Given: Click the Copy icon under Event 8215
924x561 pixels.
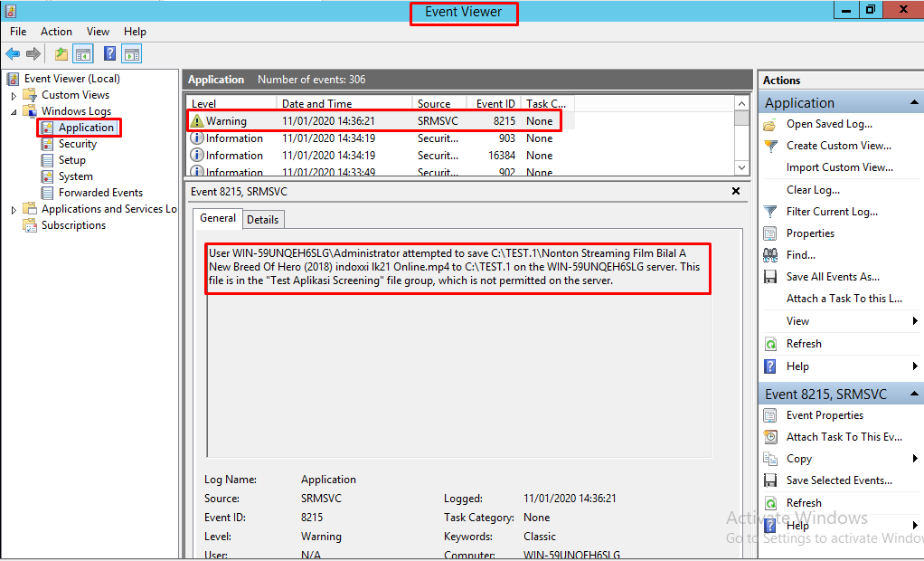Looking at the screenshot, I should [x=770, y=458].
